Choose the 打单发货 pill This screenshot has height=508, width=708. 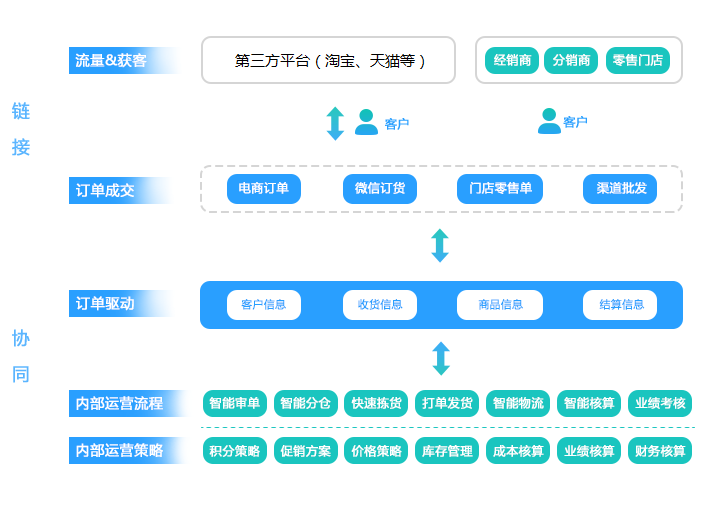coord(447,403)
